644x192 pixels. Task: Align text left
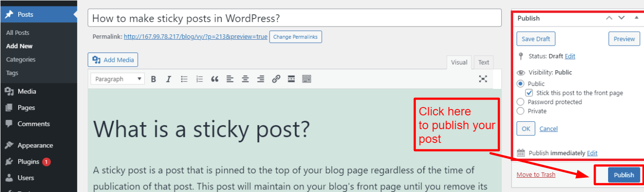point(230,79)
